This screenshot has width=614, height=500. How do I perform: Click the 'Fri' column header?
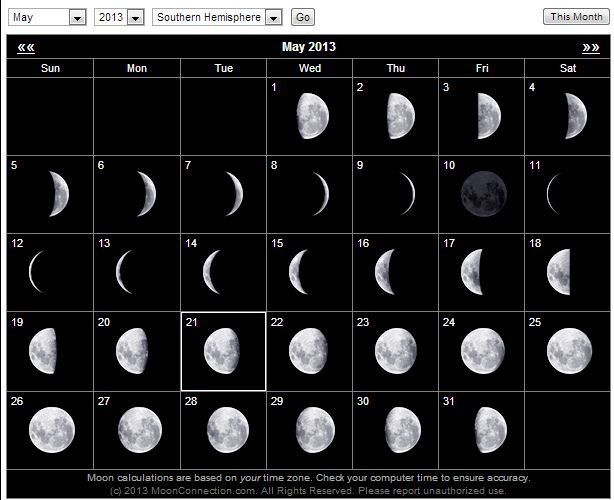click(482, 68)
